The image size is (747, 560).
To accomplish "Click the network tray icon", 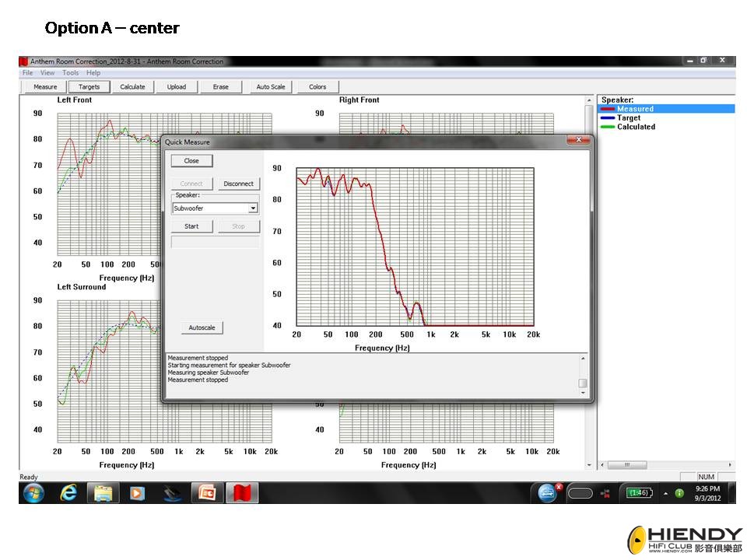I will click(605, 493).
